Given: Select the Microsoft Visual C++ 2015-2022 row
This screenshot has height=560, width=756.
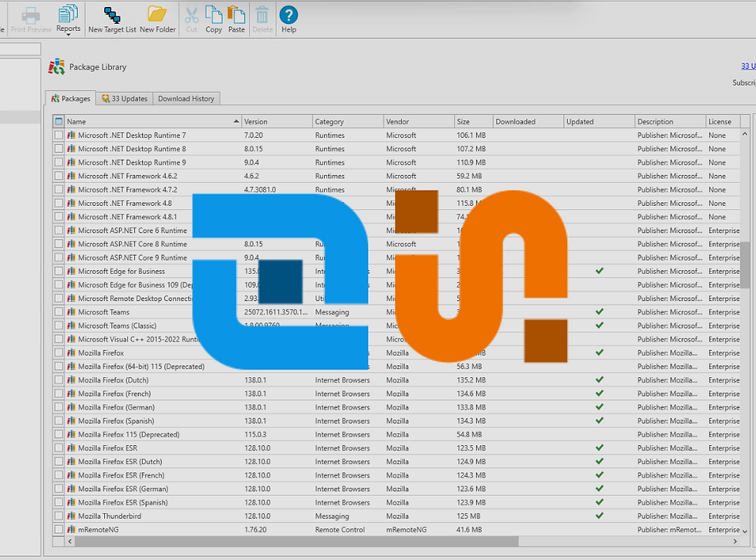Looking at the screenshot, I should (x=395, y=339).
